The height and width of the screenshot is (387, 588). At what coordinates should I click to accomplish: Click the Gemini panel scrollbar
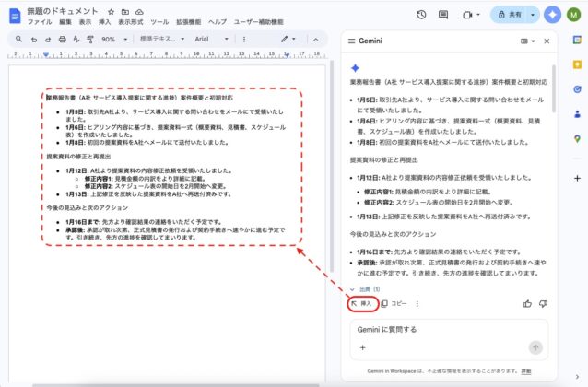[x=554, y=88]
